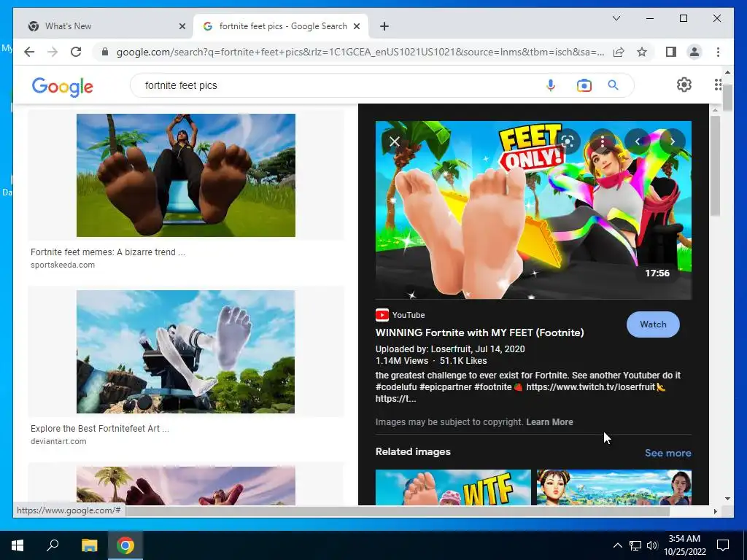Open WINNING Fortnite with MY FEET title
This screenshot has height=560, width=747.
[479, 332]
